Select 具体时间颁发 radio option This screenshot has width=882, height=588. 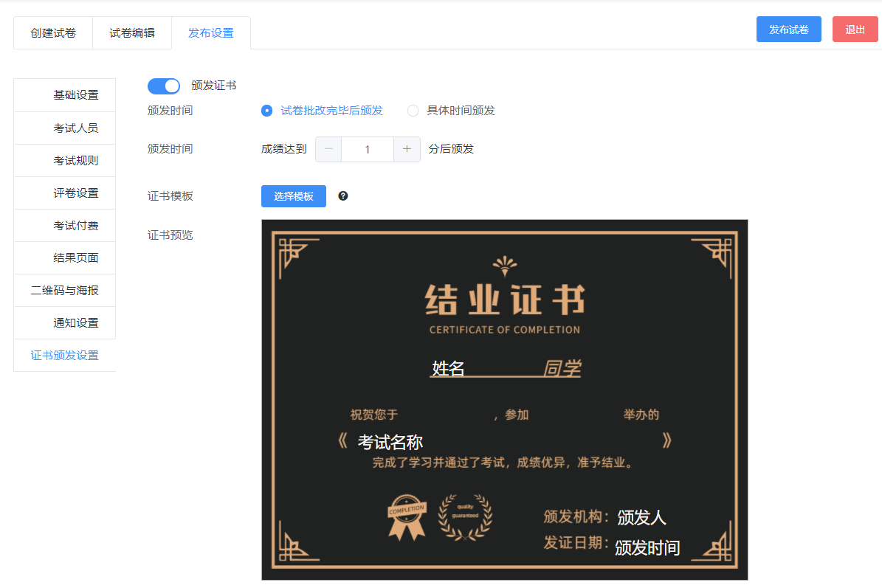451,110
